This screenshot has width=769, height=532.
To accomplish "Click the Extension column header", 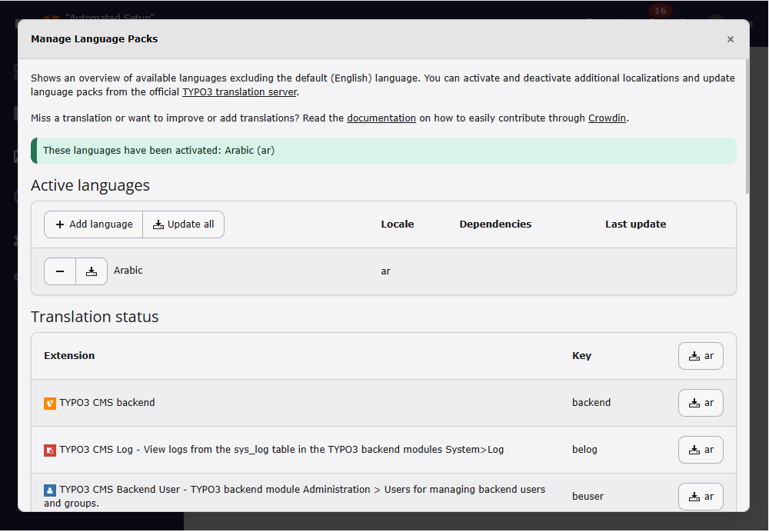I will click(x=69, y=355).
